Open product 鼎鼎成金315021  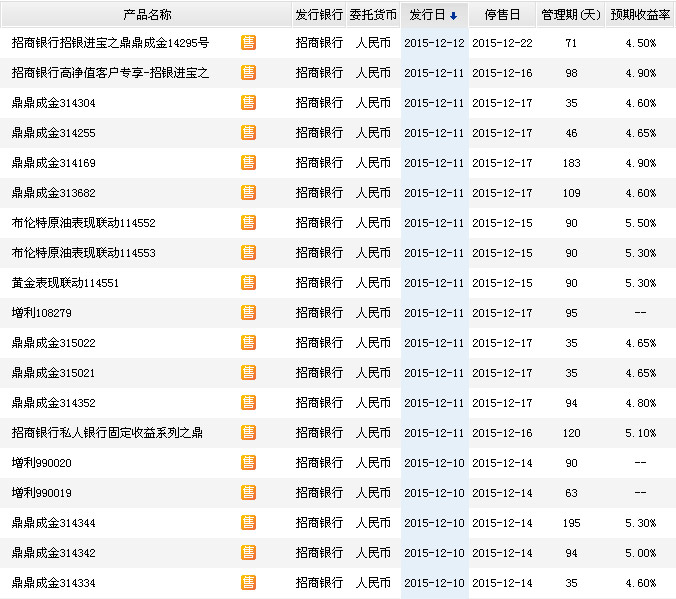point(53,373)
